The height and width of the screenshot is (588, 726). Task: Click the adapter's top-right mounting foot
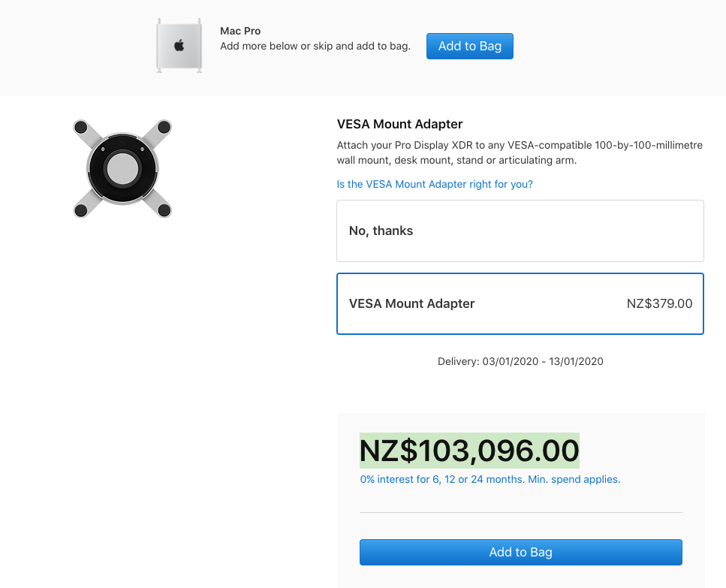pos(164,128)
